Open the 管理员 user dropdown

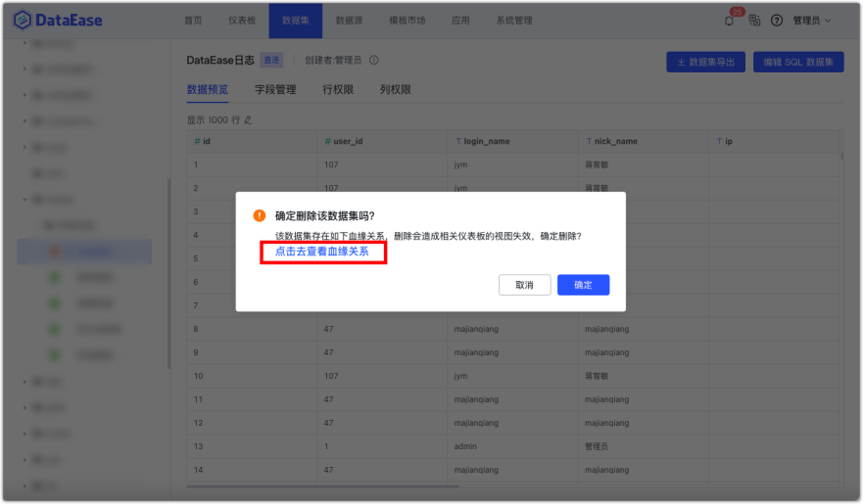[812, 21]
